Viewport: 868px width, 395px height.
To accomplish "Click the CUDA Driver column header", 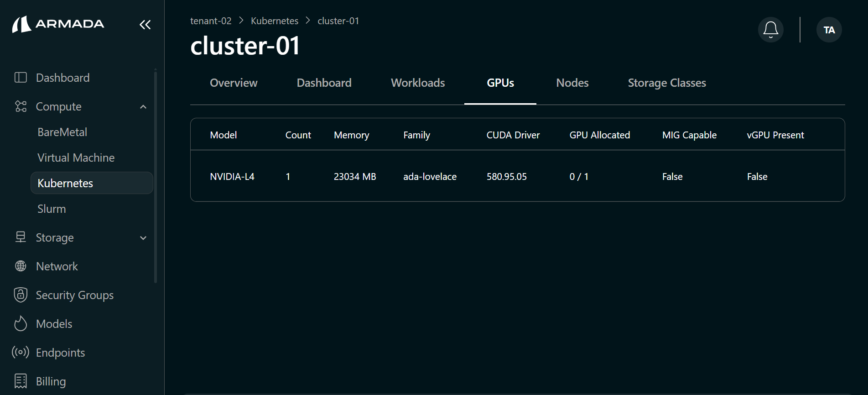I will 513,135.
